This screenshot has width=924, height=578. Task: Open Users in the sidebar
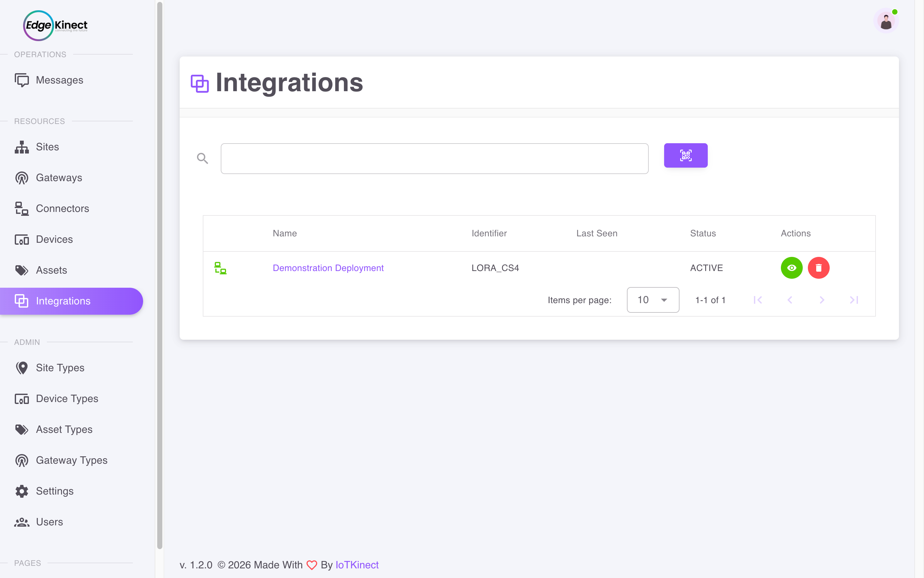coord(72,522)
